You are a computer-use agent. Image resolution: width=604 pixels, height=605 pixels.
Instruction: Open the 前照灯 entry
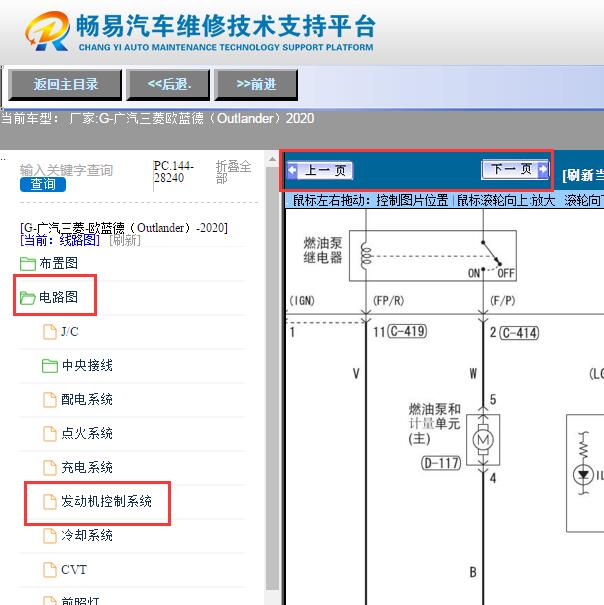pos(80,600)
